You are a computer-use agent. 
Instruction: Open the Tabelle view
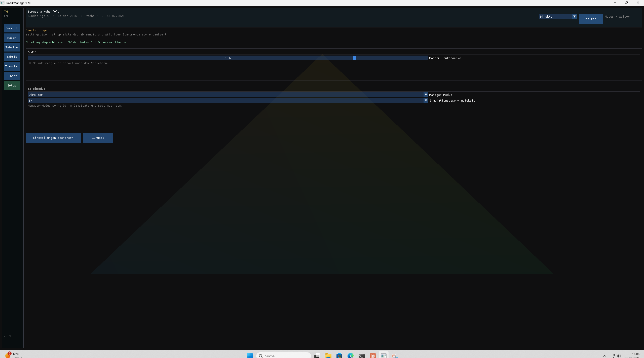pyautogui.click(x=12, y=47)
